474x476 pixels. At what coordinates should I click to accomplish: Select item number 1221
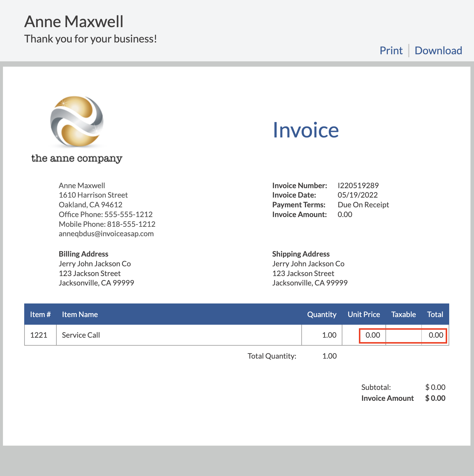[39, 335]
